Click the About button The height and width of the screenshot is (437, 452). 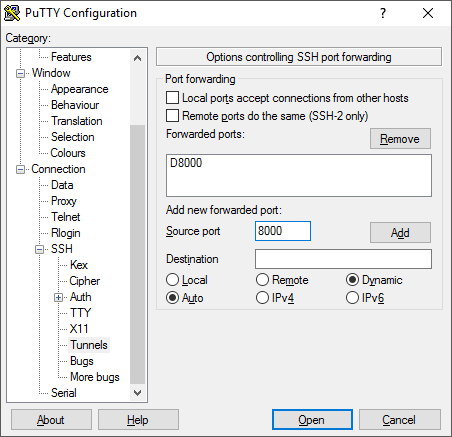click(51, 420)
